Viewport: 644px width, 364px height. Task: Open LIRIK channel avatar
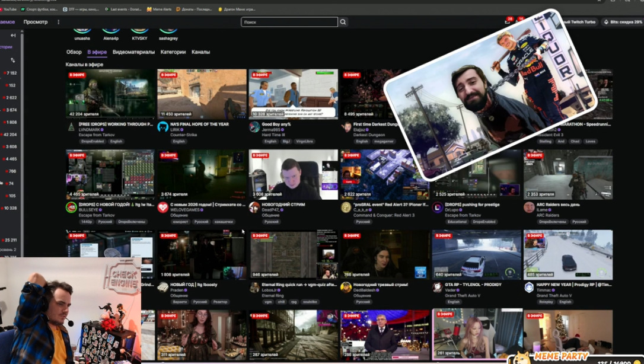(x=162, y=127)
